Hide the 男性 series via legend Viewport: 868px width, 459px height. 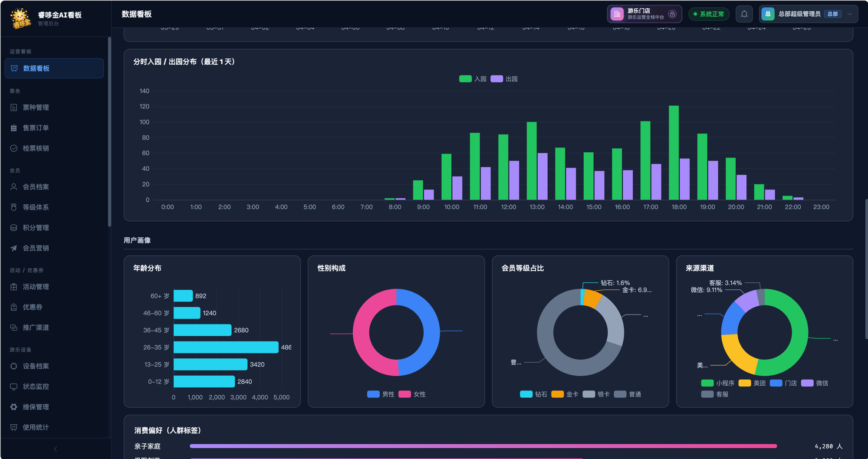point(381,394)
